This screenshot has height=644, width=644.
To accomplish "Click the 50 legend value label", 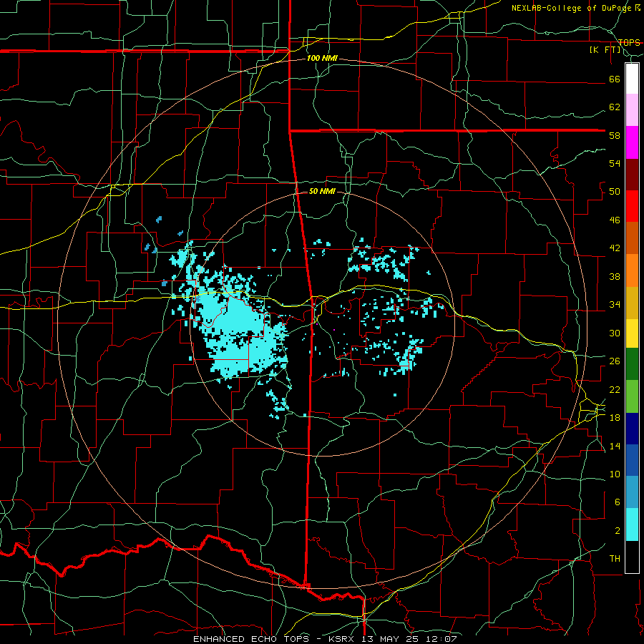I will click(x=615, y=192).
